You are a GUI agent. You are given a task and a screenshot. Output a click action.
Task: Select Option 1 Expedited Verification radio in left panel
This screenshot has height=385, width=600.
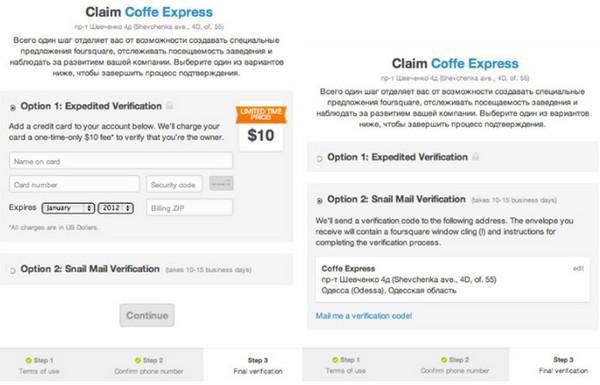pyautogui.click(x=13, y=108)
